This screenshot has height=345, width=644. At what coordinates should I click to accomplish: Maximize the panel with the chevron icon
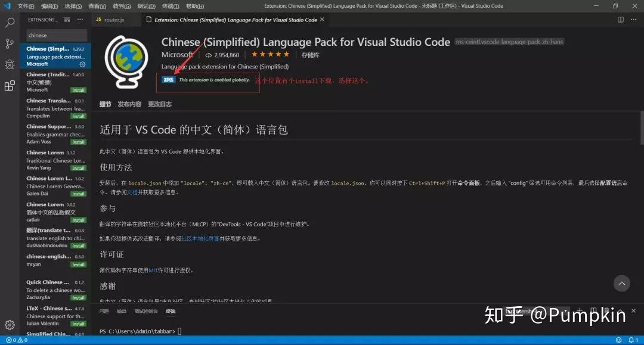point(620,310)
